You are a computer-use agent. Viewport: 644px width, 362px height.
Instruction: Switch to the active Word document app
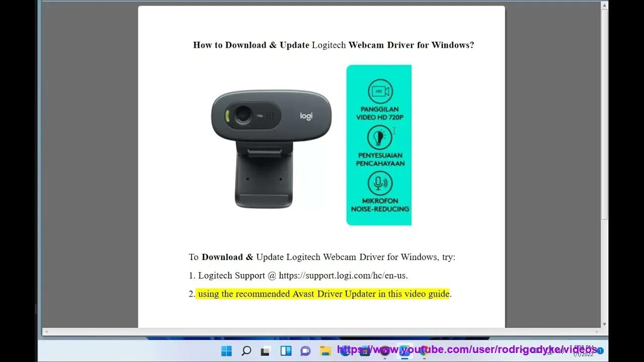click(405, 349)
